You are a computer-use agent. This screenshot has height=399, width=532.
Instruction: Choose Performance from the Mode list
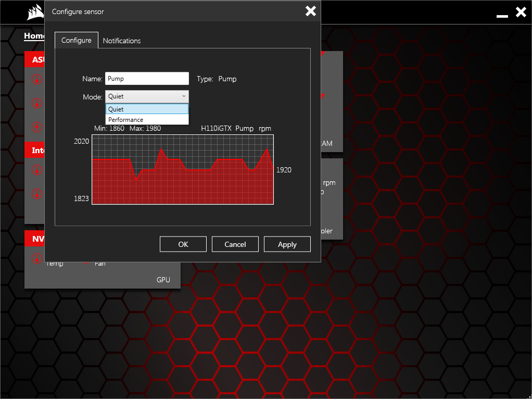147,119
